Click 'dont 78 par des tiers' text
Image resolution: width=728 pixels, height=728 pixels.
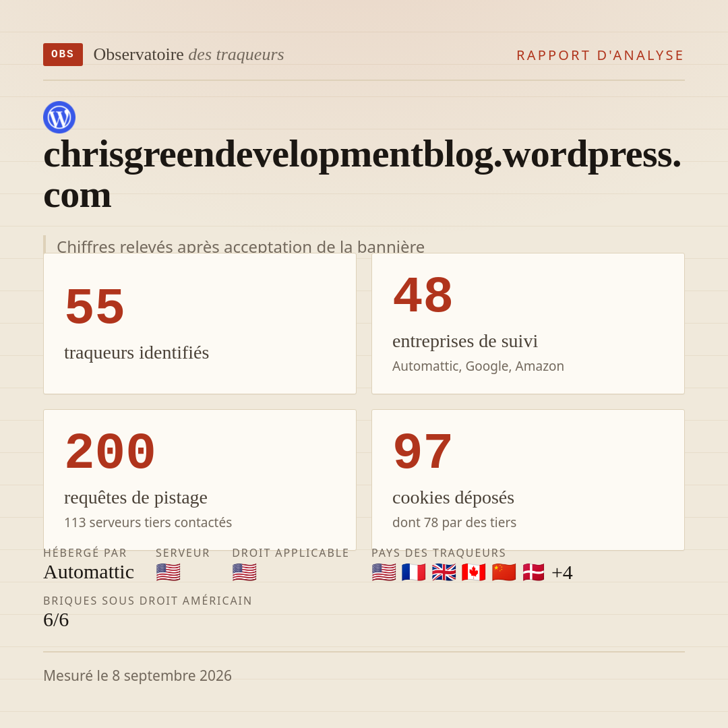[x=454, y=523]
